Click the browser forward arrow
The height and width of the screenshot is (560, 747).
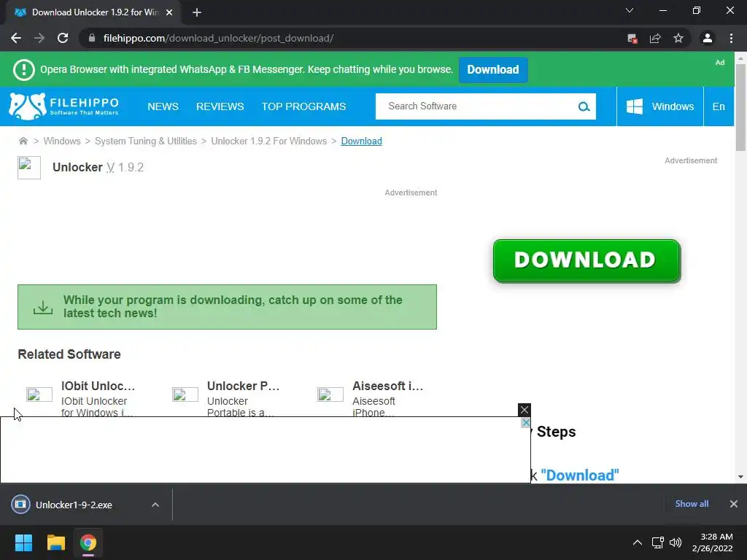coord(39,38)
